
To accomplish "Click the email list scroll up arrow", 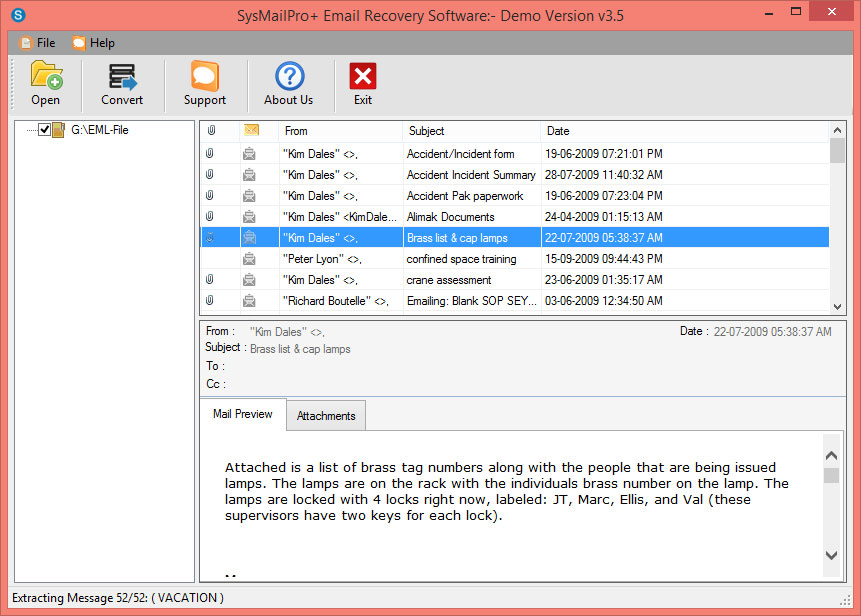I will pyautogui.click(x=837, y=130).
